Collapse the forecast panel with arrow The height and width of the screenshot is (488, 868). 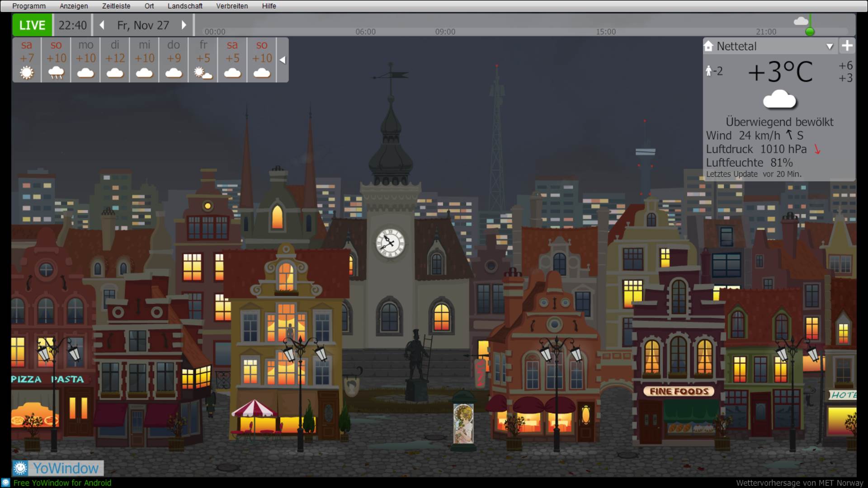coord(283,60)
